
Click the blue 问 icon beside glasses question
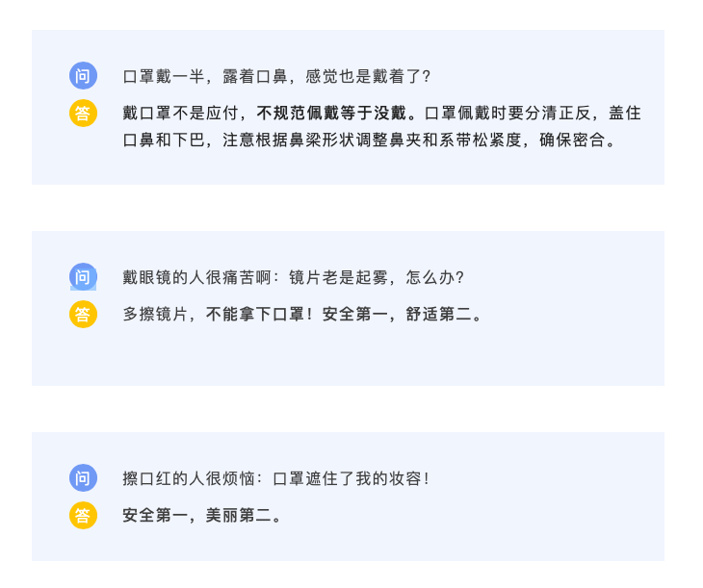point(83,277)
